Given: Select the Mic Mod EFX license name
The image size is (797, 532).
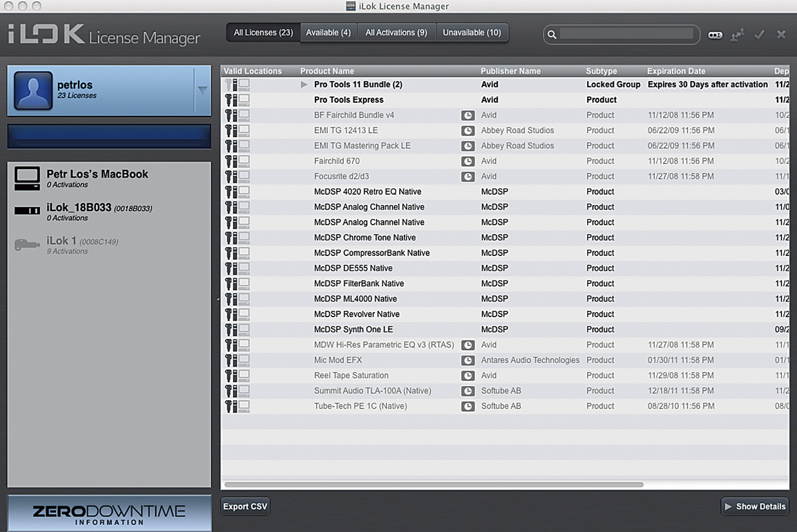Looking at the screenshot, I should (338, 360).
